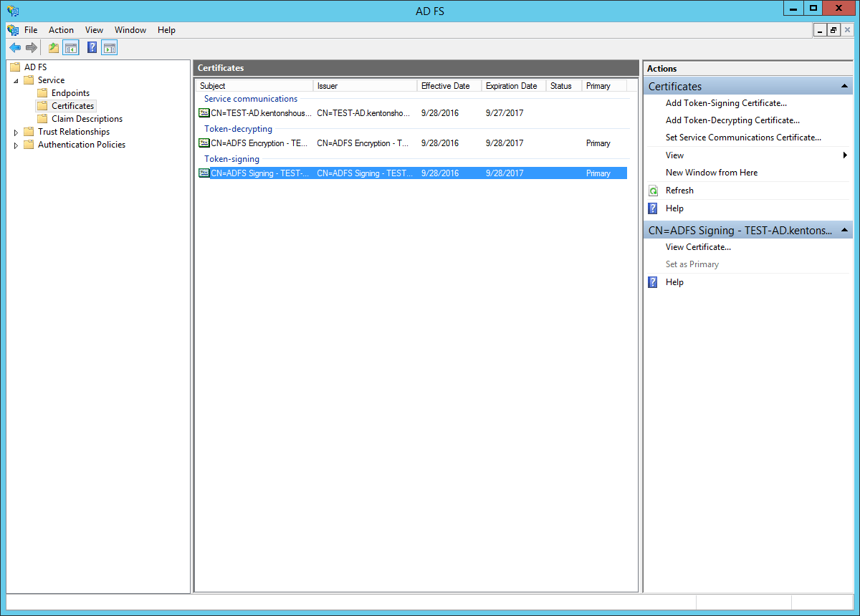
Task: Click certificate icon of ADFS Signing row
Action: 204,173
